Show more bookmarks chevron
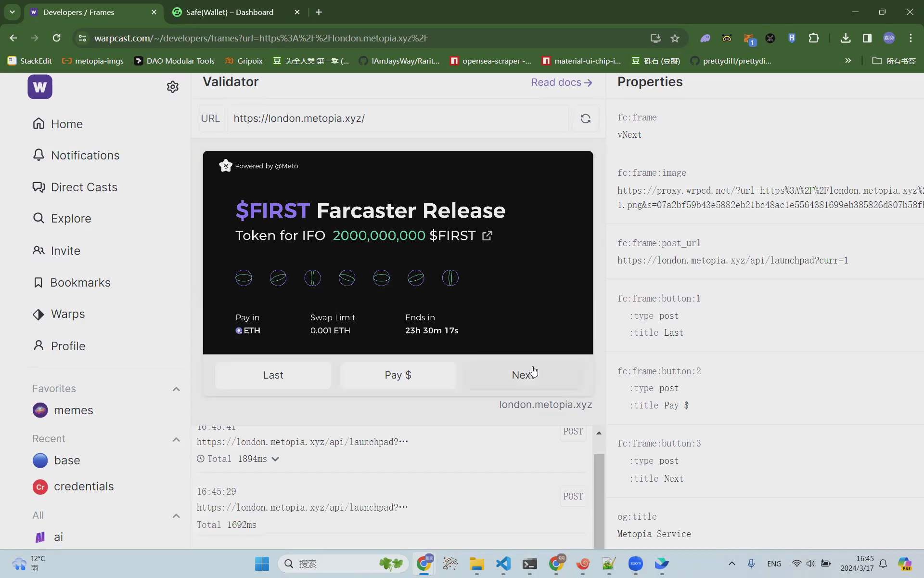 (848, 61)
